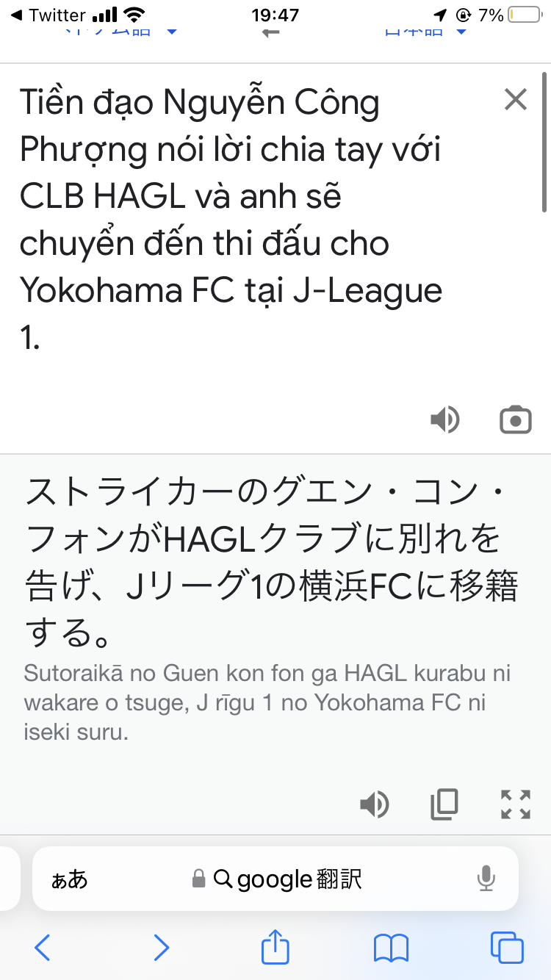The image size is (551, 980).
Task: Open camera translation icon
Action: tap(515, 419)
